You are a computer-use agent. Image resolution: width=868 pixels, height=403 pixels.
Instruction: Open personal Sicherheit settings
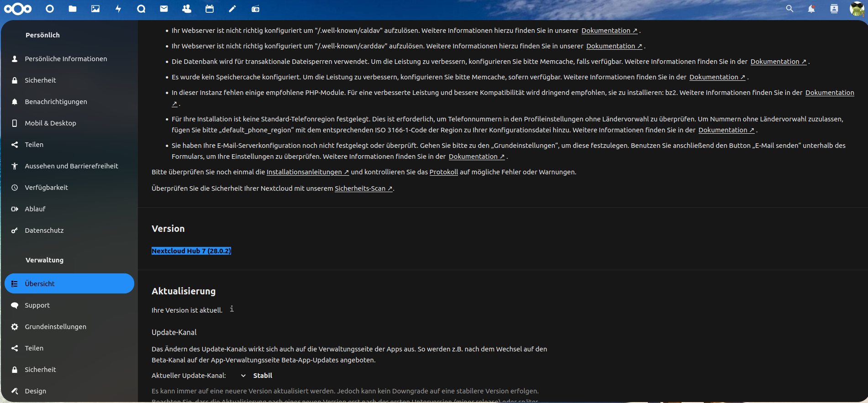[x=69, y=80]
